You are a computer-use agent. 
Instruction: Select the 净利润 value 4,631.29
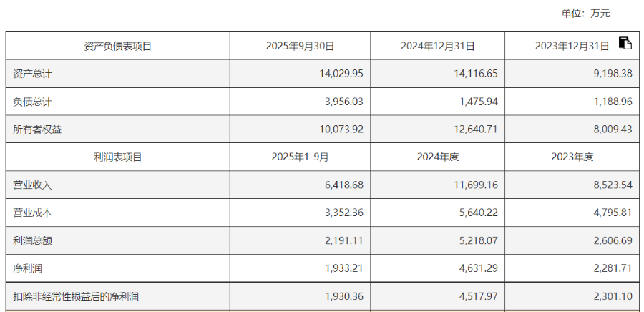point(478,268)
